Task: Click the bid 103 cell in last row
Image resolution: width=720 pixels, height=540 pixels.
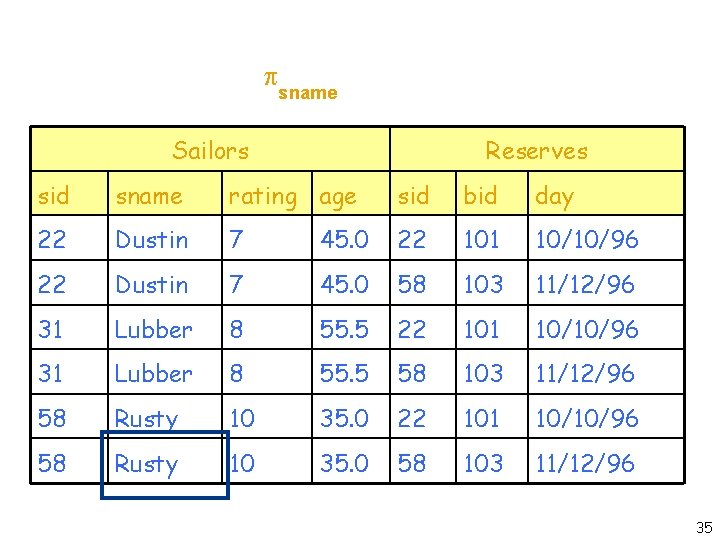Action: point(492,462)
